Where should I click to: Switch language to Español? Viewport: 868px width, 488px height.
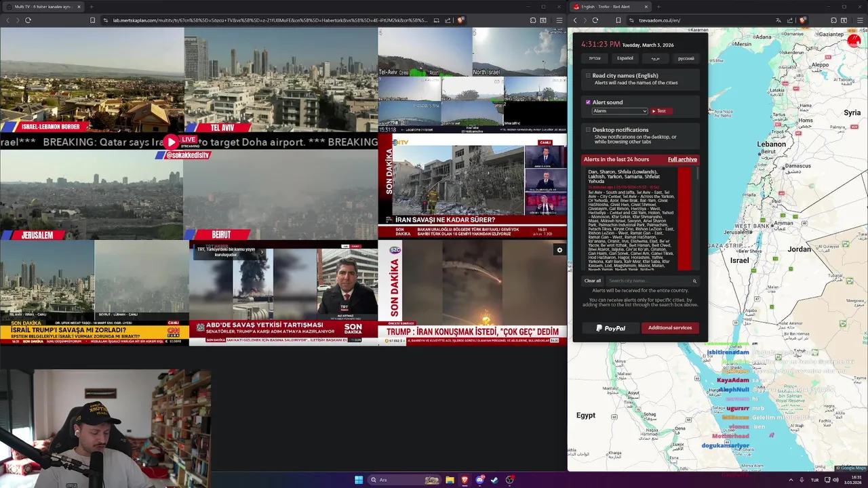coord(625,58)
